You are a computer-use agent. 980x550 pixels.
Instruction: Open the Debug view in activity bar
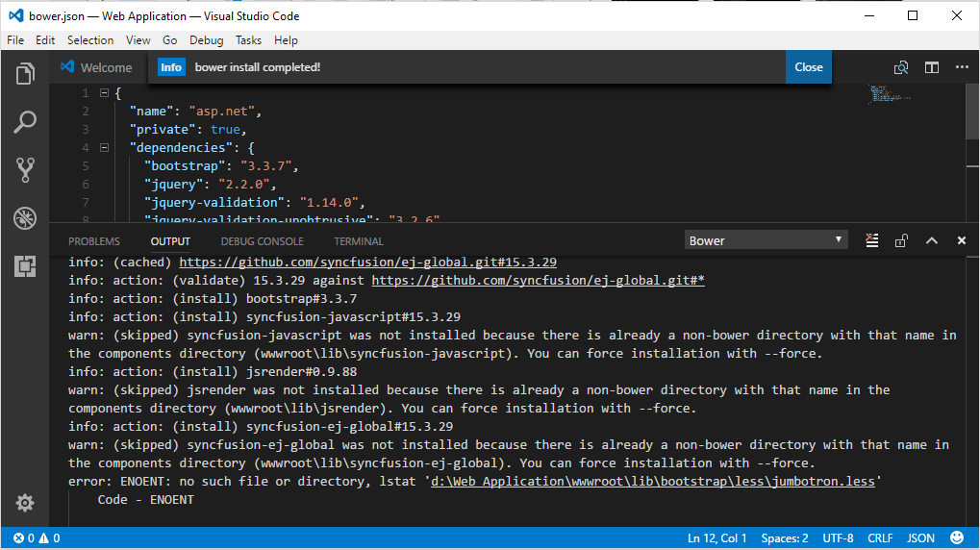[x=25, y=218]
